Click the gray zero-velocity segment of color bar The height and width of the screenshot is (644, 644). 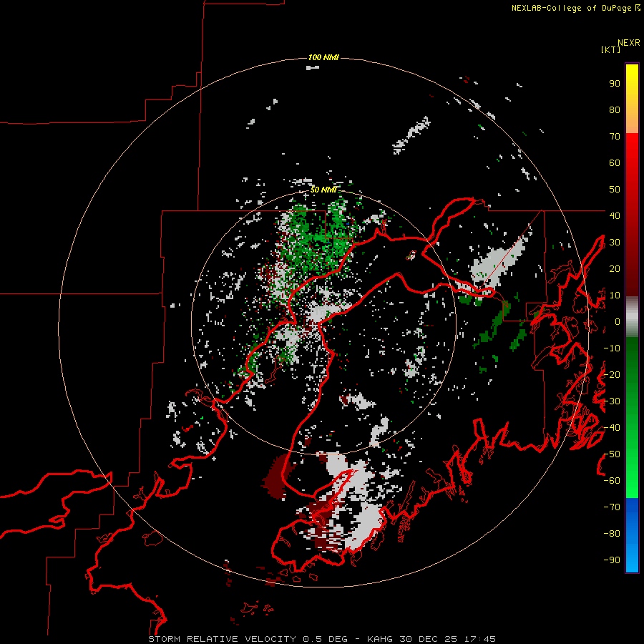click(632, 317)
